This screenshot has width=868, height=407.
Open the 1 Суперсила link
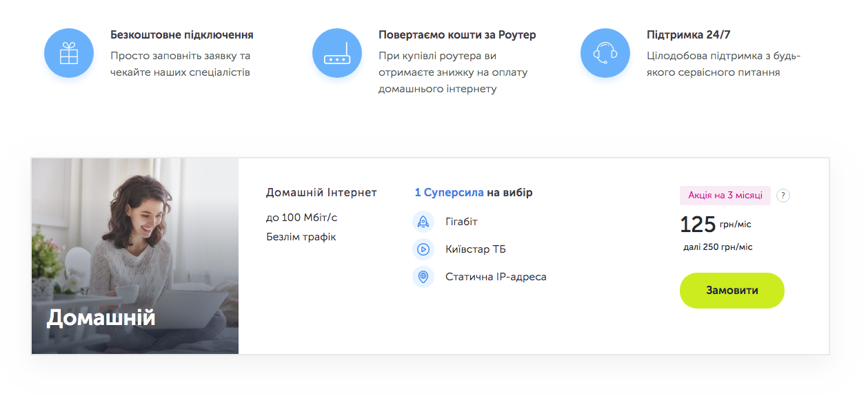[449, 193]
